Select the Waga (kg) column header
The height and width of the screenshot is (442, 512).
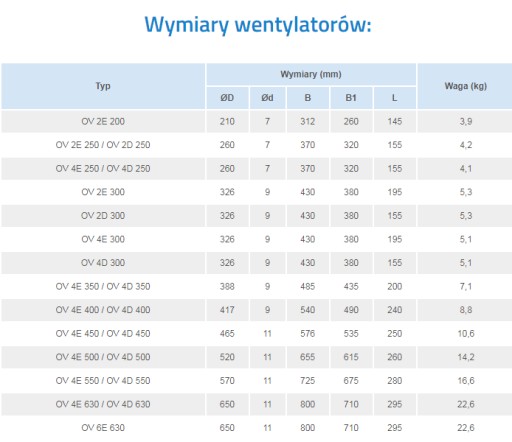tap(466, 86)
